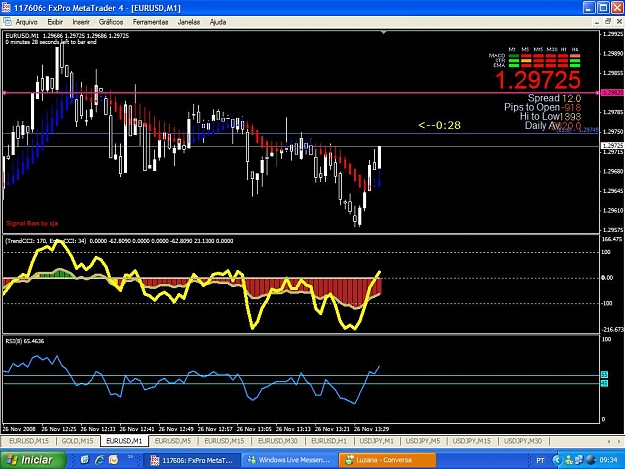
Task: Open the Iniciar start menu
Action: 32,460
